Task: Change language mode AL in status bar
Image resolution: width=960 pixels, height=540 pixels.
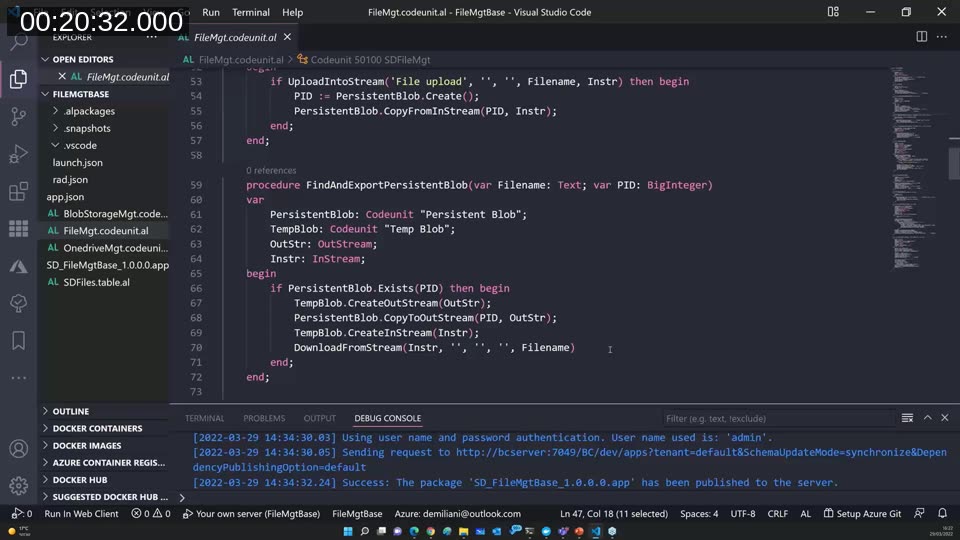Action: pos(806,514)
